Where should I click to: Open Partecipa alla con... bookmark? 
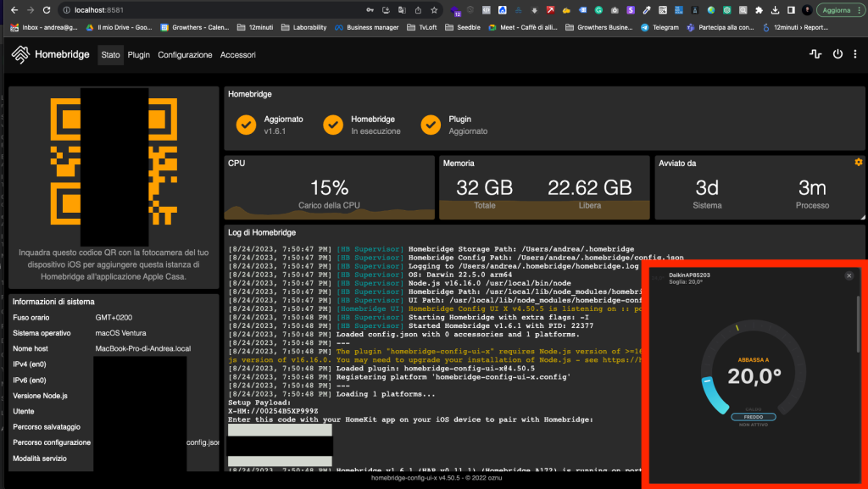[x=721, y=27]
